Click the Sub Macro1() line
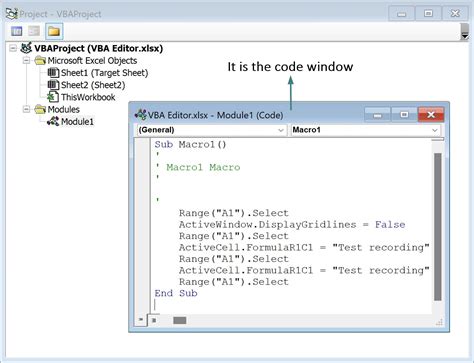Viewport: 474px width, 363px height. (190, 144)
